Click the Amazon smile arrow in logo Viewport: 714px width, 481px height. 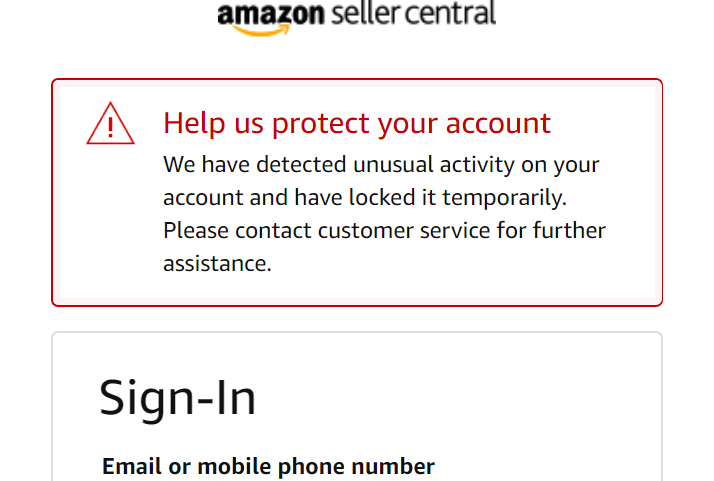pos(261,31)
